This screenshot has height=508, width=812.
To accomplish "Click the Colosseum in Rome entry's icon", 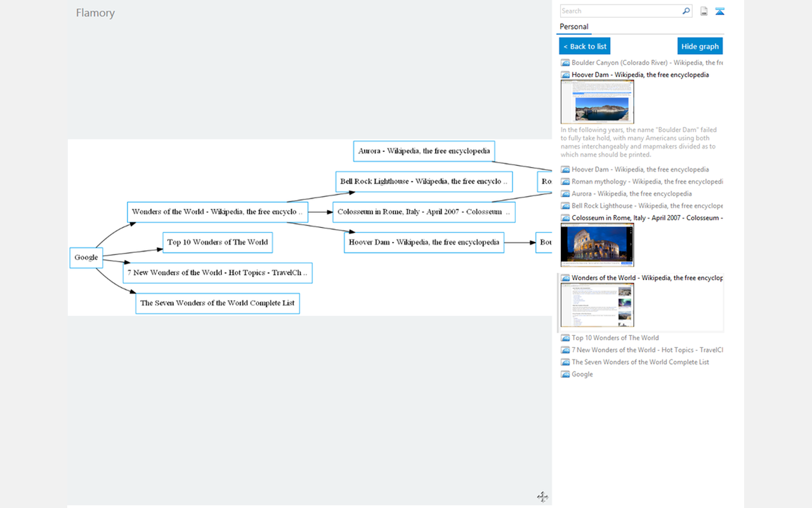I will tap(565, 218).
